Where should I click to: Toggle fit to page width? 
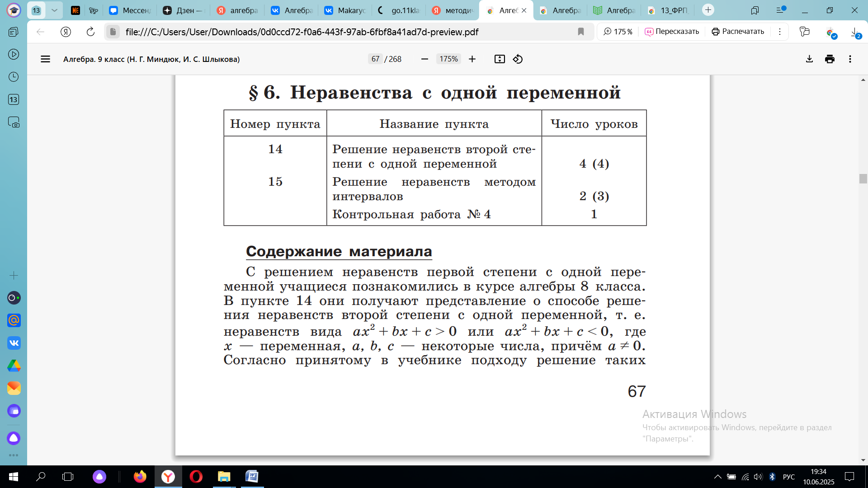coord(500,59)
